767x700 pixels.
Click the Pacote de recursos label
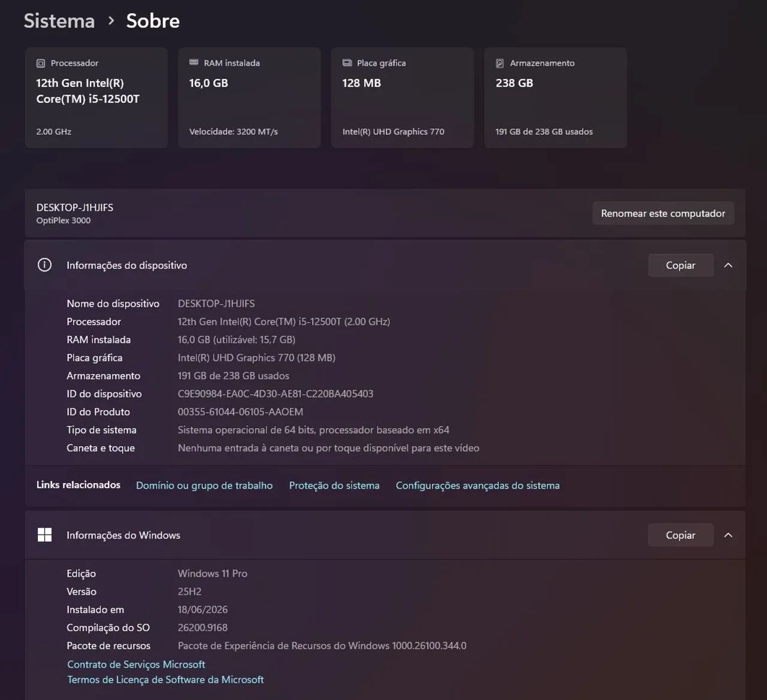[108, 646]
